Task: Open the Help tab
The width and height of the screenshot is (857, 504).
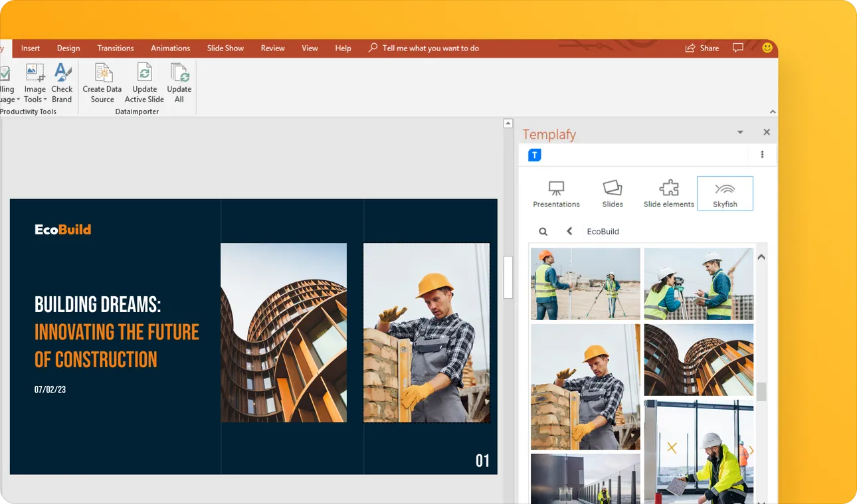Action: coord(343,48)
